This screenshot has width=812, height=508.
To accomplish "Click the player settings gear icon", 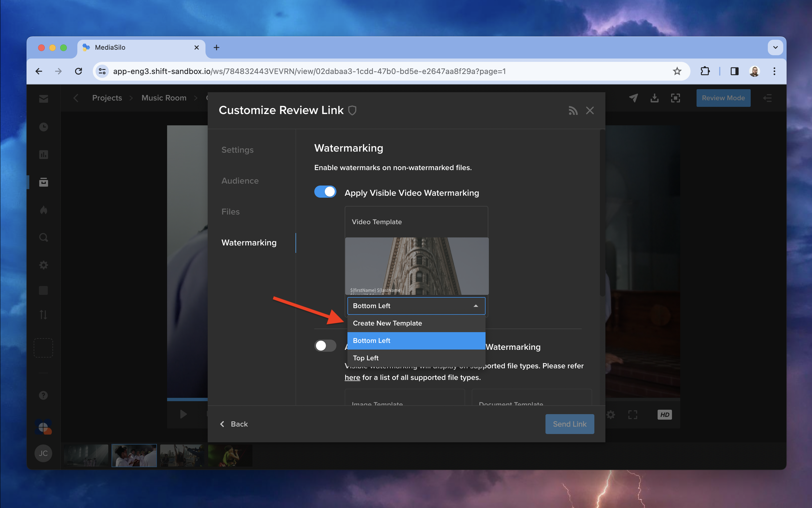I will (x=611, y=415).
